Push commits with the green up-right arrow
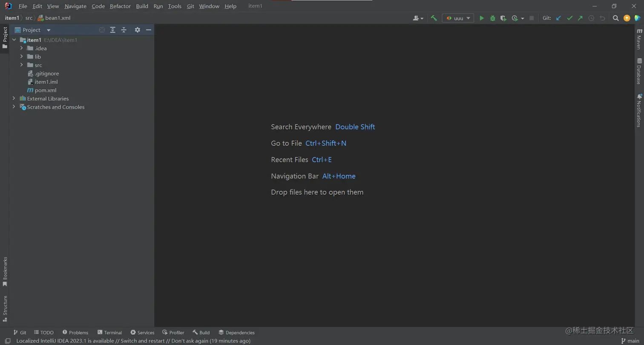Viewport: 644px width, 345px height. tap(580, 18)
